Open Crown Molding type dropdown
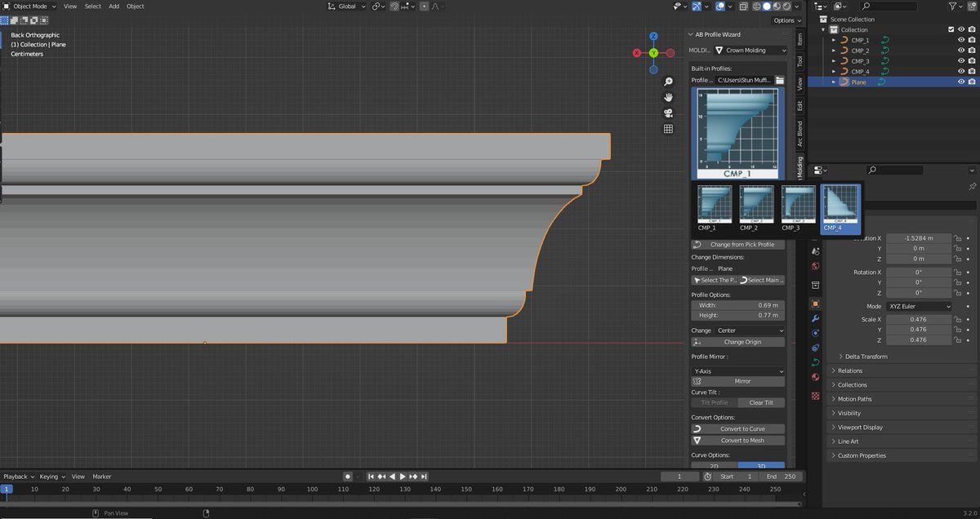 click(751, 50)
